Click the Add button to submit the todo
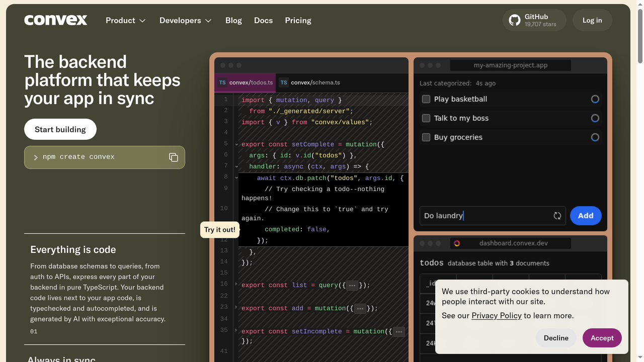This screenshot has width=644, height=362. 585,216
